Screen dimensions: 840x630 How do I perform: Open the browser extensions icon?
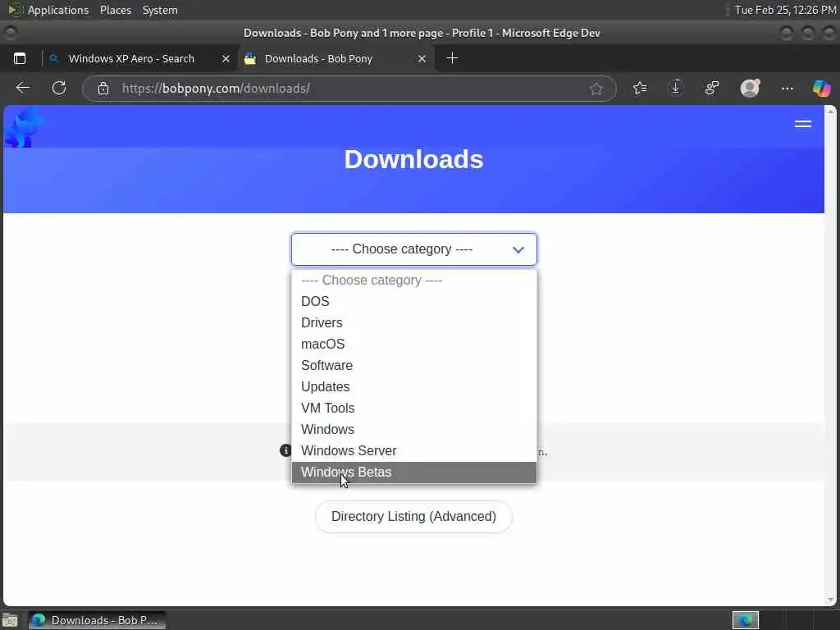click(712, 88)
